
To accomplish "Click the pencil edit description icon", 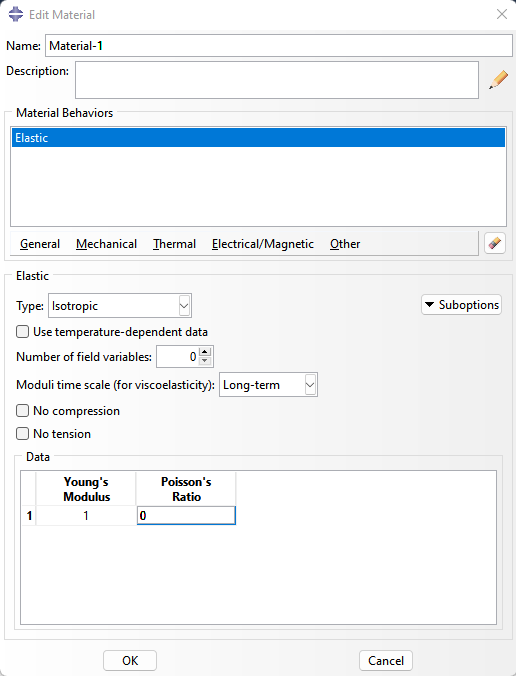I will click(x=498, y=80).
